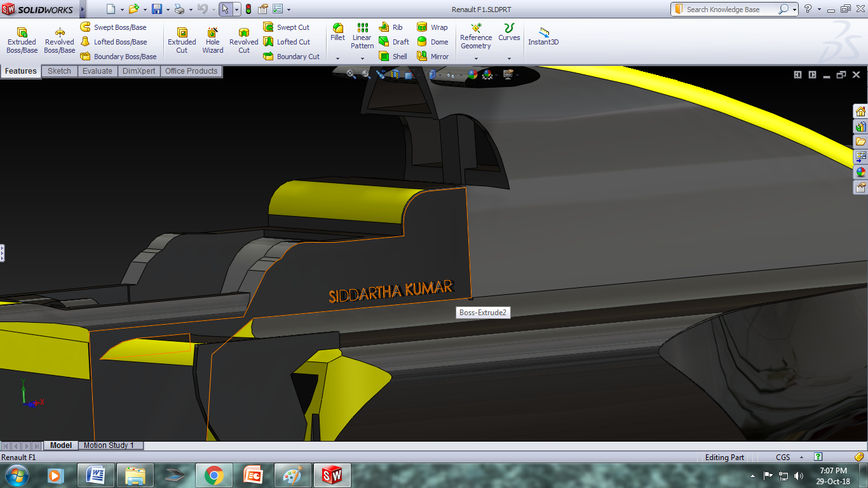Toggle the Hide/Show Items glasses icon
868x488 pixels.
[451, 74]
